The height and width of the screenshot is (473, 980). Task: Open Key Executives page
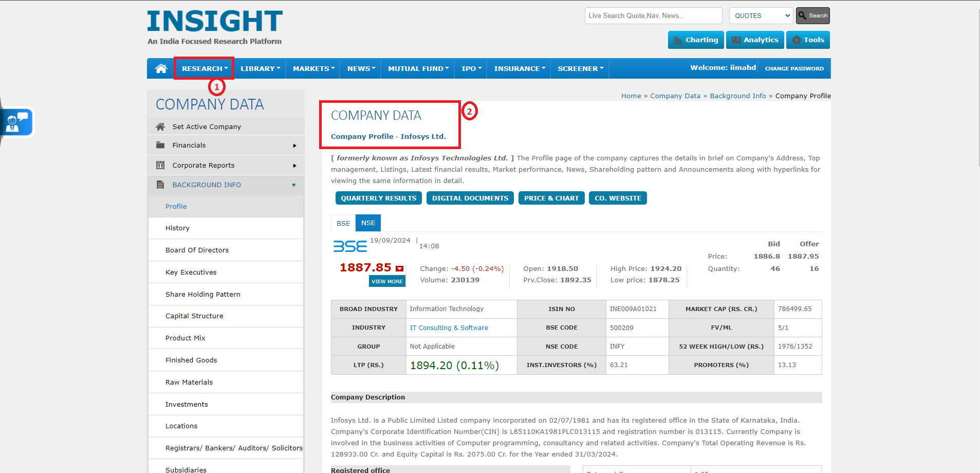click(226, 272)
